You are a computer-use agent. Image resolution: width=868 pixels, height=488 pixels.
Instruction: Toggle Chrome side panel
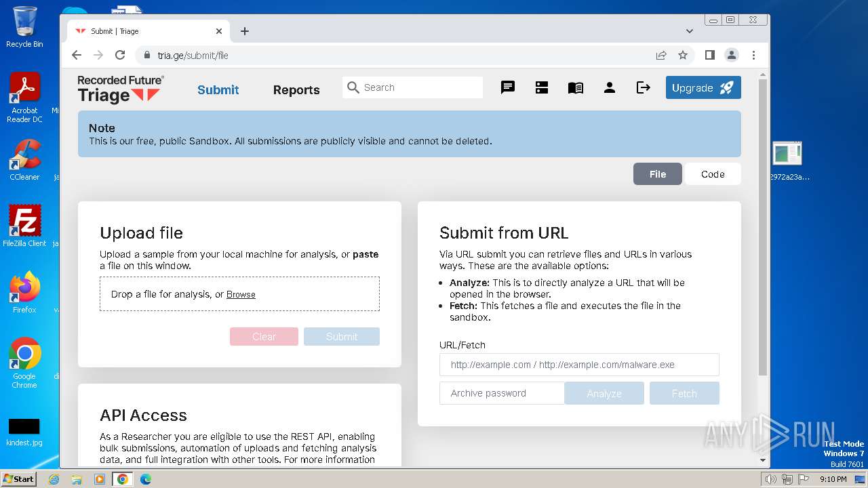point(710,56)
